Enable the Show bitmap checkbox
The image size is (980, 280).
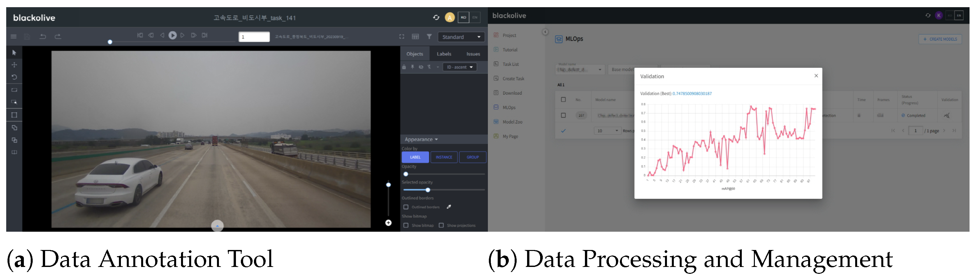pyautogui.click(x=406, y=225)
